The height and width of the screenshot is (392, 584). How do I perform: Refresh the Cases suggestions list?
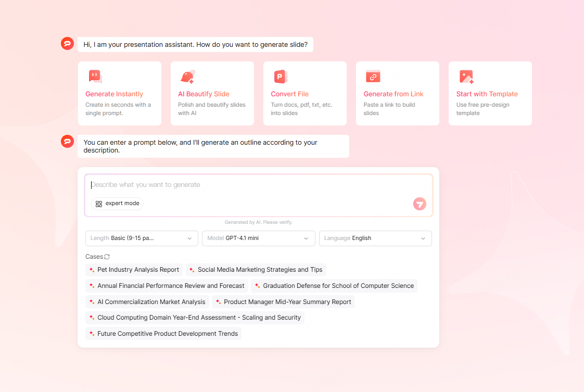pyautogui.click(x=108, y=256)
